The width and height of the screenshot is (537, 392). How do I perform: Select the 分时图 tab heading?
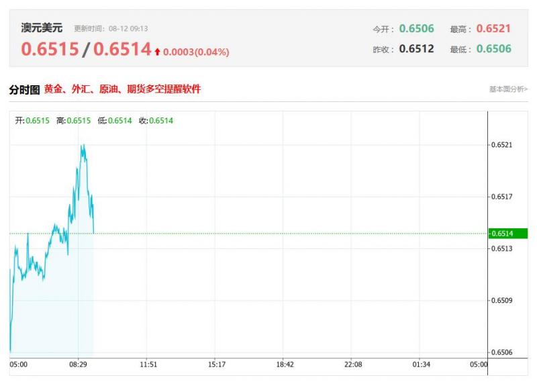tap(25, 90)
